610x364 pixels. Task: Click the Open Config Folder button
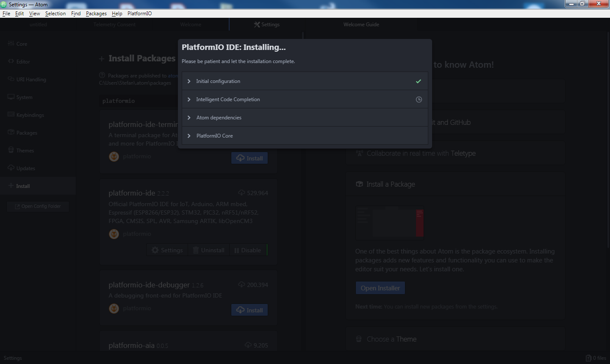coord(38,207)
